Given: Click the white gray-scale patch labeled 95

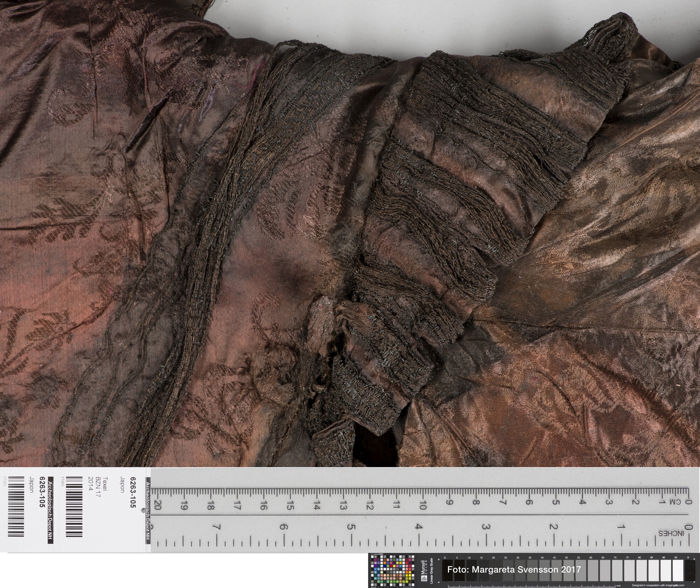Looking at the screenshot, I should pos(678,570).
